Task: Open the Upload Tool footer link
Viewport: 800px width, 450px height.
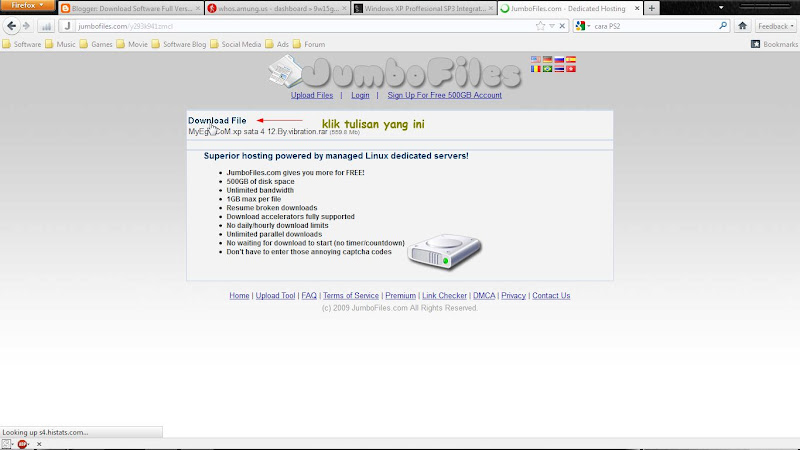Action: (276, 295)
